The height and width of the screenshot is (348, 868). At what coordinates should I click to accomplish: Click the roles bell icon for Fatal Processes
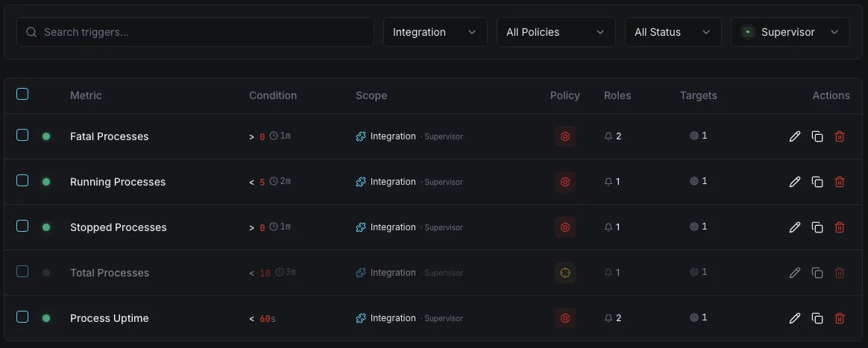[608, 136]
